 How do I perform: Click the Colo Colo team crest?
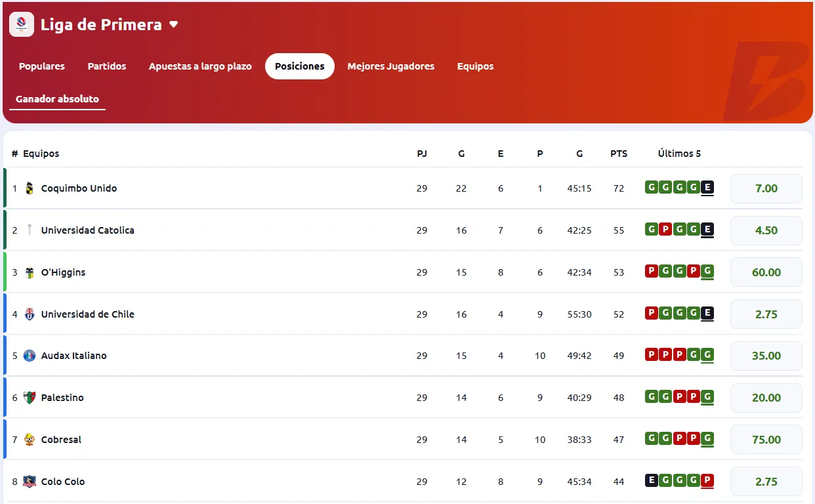click(30, 482)
